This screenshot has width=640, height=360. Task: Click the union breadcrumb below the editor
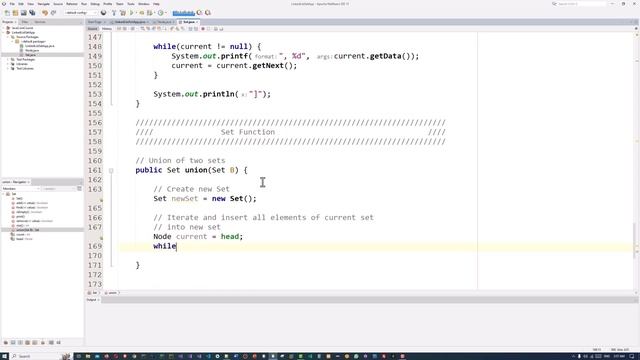point(111,293)
